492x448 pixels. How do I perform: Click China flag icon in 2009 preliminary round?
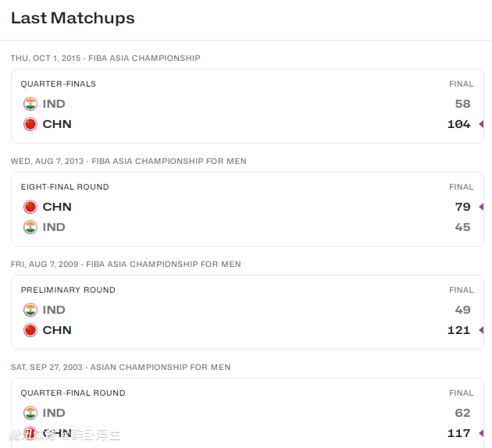(x=30, y=330)
